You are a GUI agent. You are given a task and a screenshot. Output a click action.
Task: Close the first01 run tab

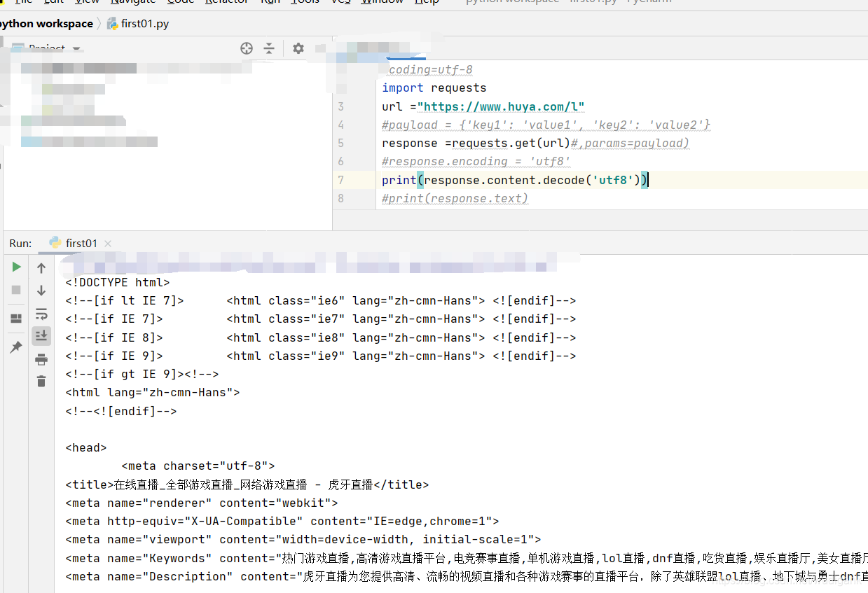click(x=108, y=244)
